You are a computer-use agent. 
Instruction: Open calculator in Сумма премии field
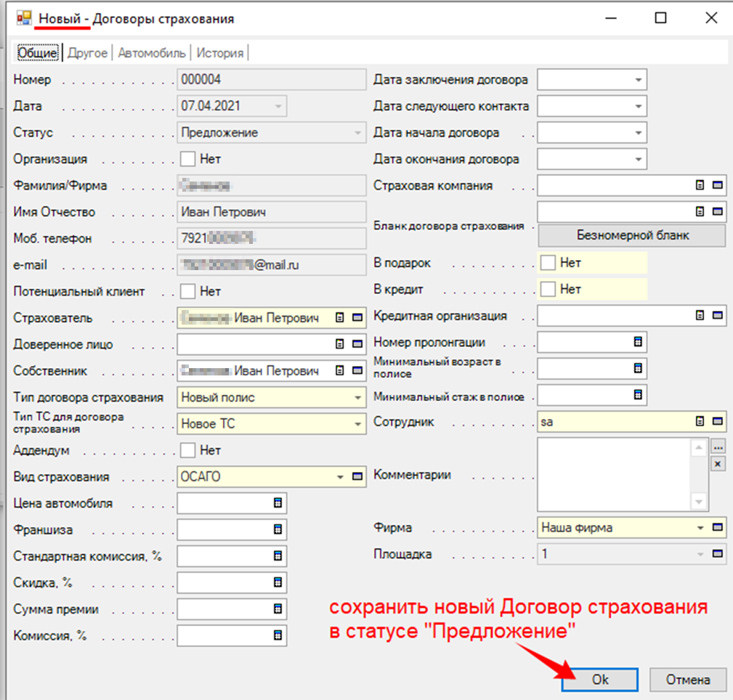tap(277, 609)
